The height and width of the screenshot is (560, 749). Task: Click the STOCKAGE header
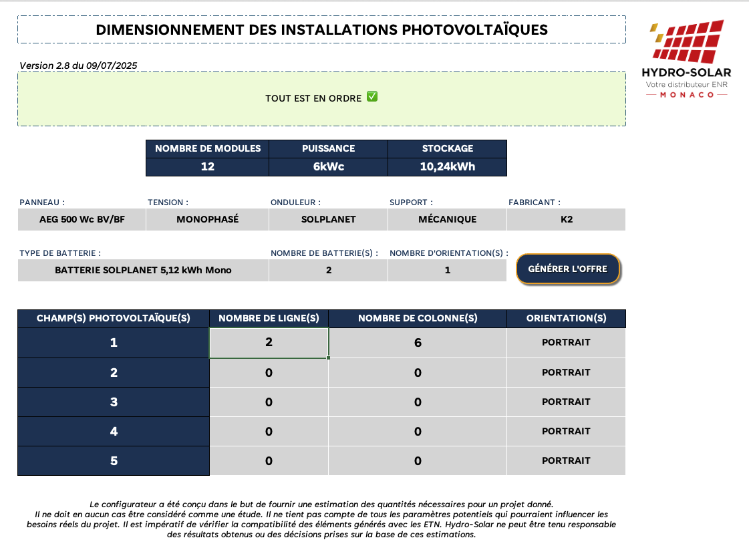(447, 148)
